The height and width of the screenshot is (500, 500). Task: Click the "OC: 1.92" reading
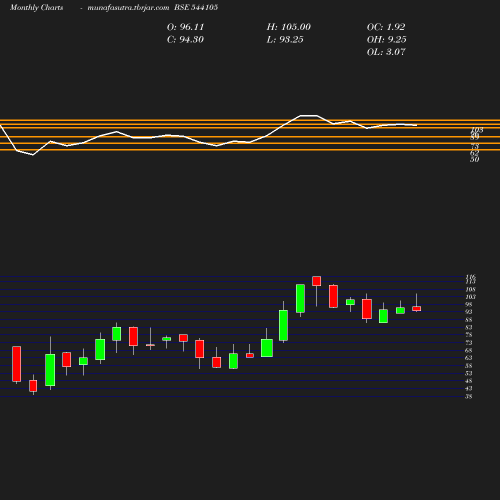(x=386, y=27)
